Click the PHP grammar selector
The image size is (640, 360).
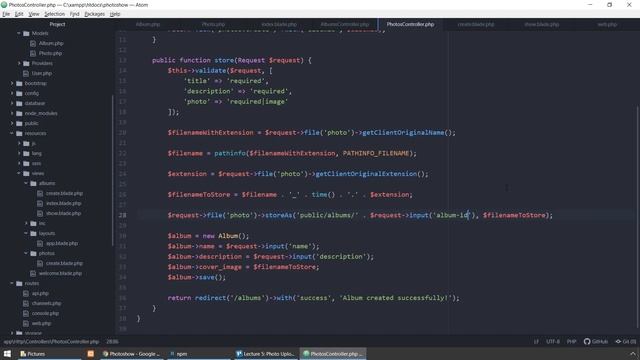(571, 342)
